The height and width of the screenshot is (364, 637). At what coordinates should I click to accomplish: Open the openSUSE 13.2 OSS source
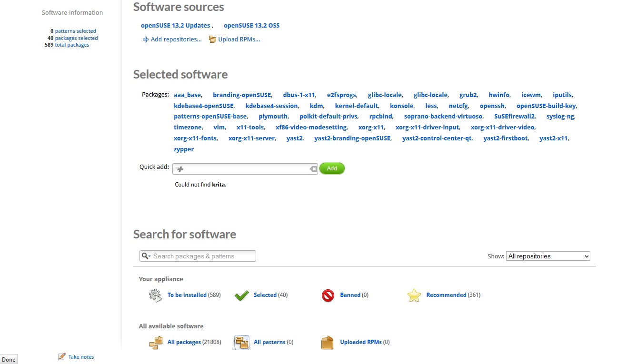252,26
